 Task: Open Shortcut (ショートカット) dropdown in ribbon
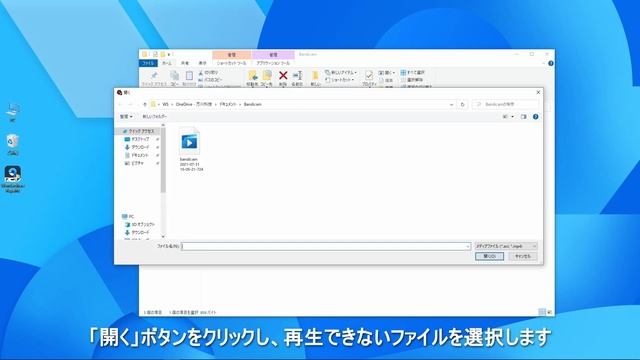click(x=340, y=80)
